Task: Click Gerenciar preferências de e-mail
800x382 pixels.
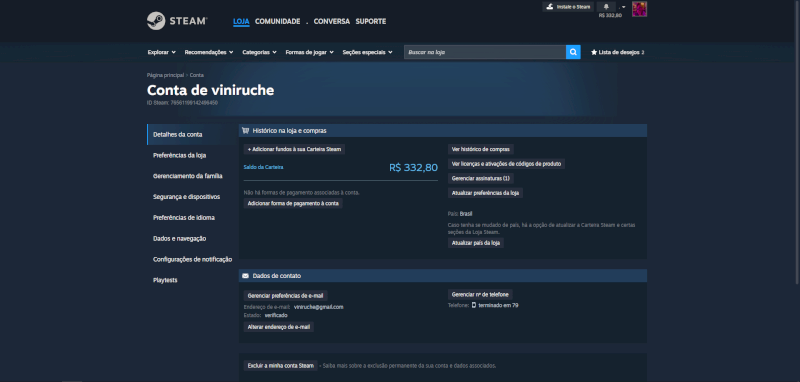Action: coord(285,295)
